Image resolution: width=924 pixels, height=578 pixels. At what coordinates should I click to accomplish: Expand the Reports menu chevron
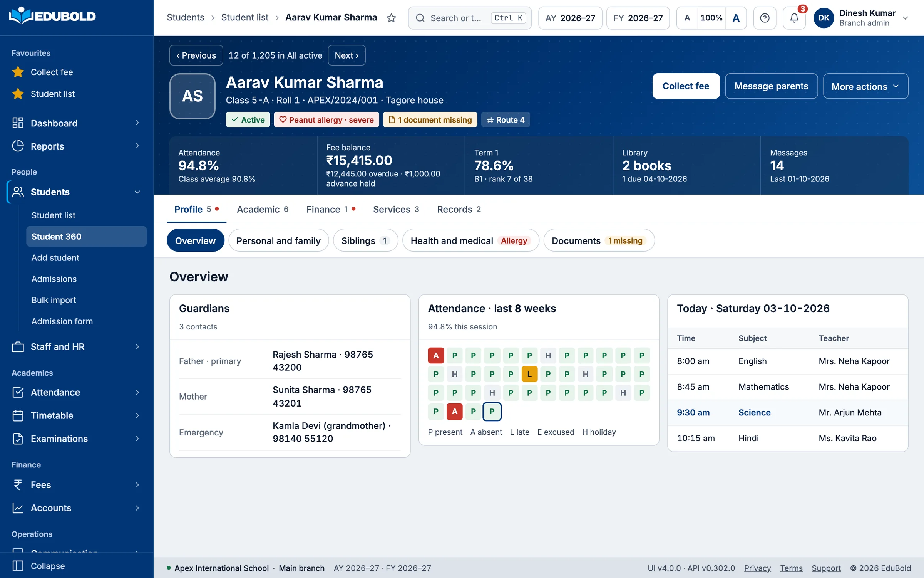tap(137, 146)
